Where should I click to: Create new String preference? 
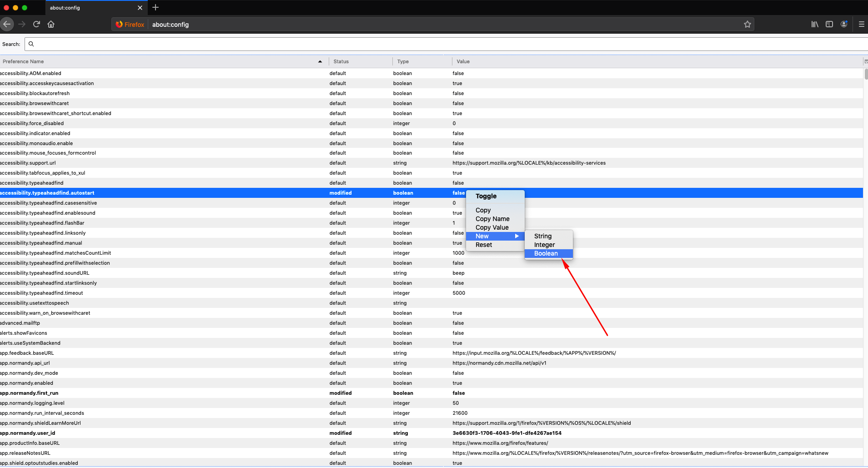click(548, 236)
